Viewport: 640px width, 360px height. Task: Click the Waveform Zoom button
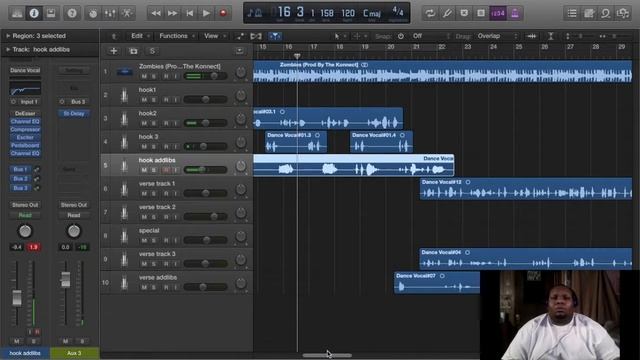coord(531,36)
